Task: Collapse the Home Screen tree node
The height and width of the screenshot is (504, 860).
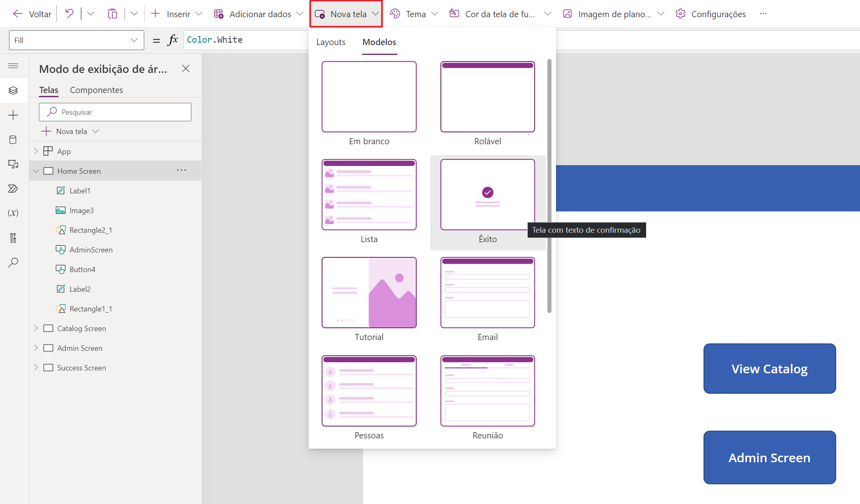Action: [36, 171]
